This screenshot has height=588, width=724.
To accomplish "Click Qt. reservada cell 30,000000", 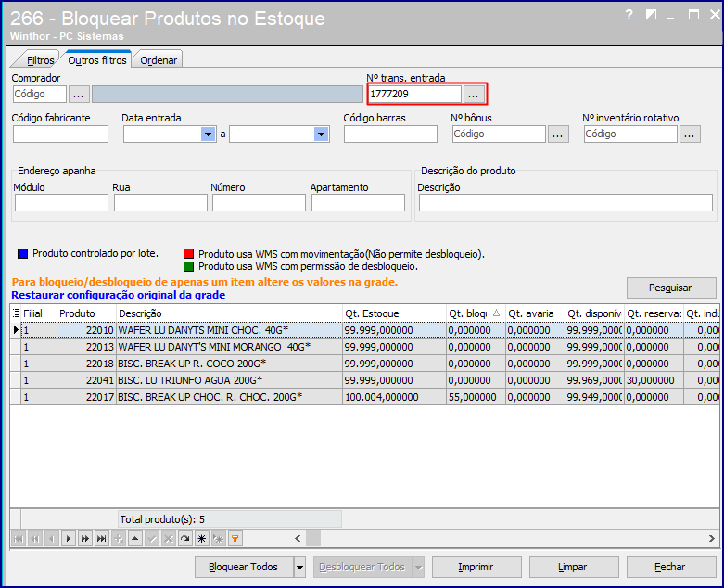I will coord(654,380).
